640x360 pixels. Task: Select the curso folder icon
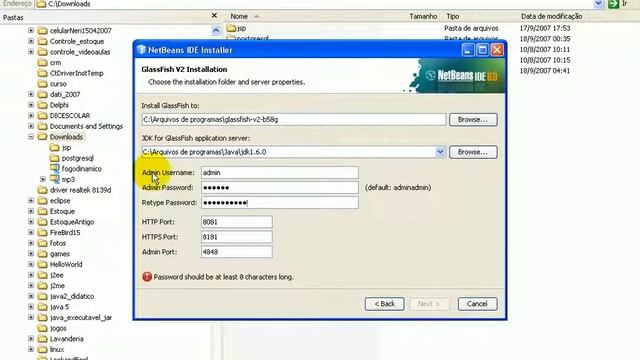(x=42, y=84)
